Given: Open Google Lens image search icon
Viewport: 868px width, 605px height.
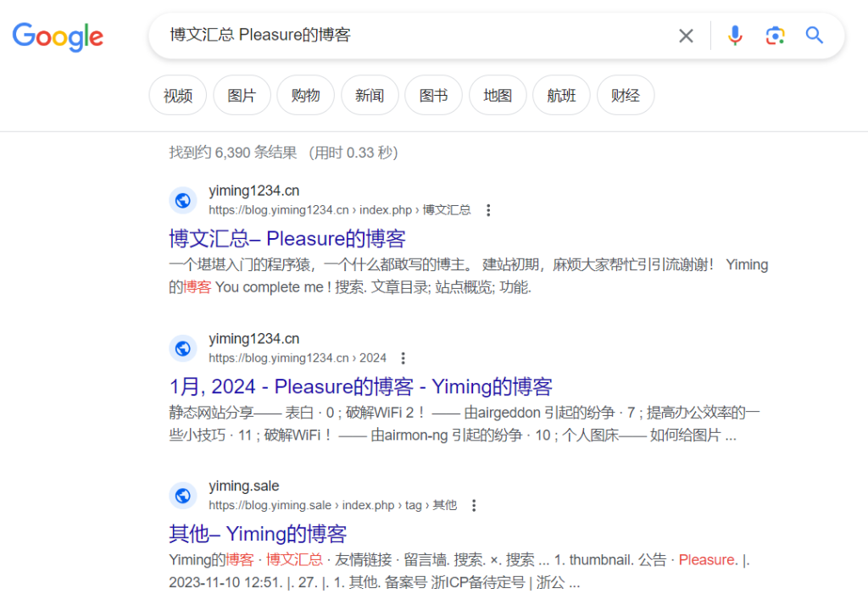Looking at the screenshot, I should click(775, 36).
